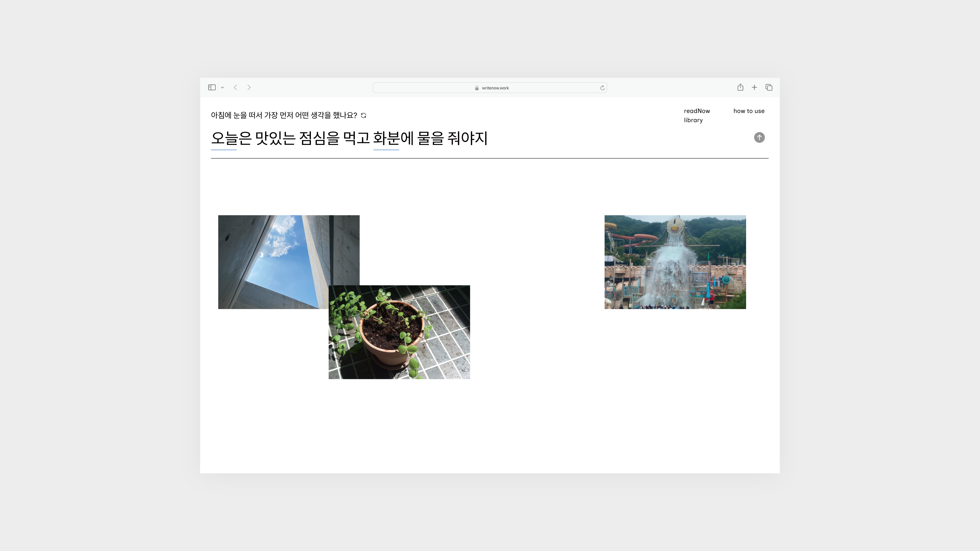The image size is (980, 551).
Task: Open the how to use link
Action: click(749, 111)
